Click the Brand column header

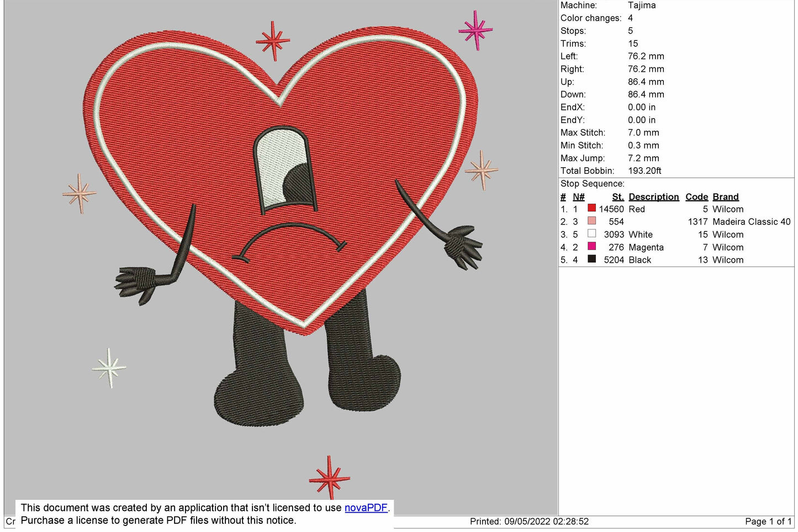725,197
